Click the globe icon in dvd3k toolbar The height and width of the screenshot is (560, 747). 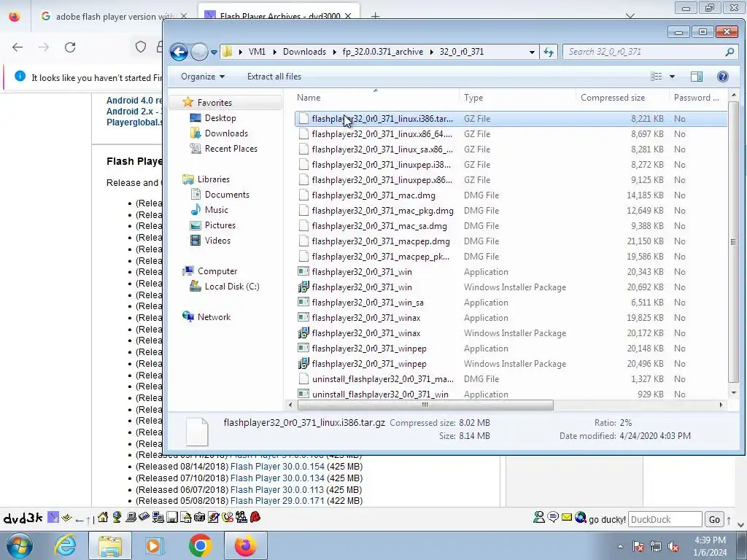click(x=117, y=518)
